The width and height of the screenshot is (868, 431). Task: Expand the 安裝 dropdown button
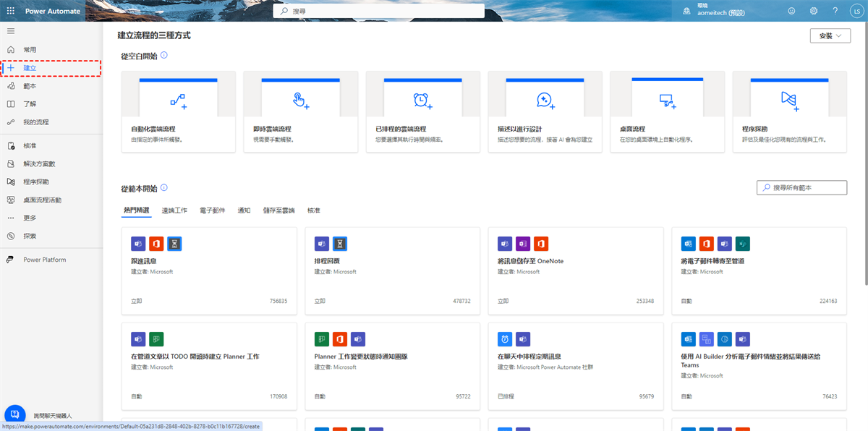tap(830, 36)
